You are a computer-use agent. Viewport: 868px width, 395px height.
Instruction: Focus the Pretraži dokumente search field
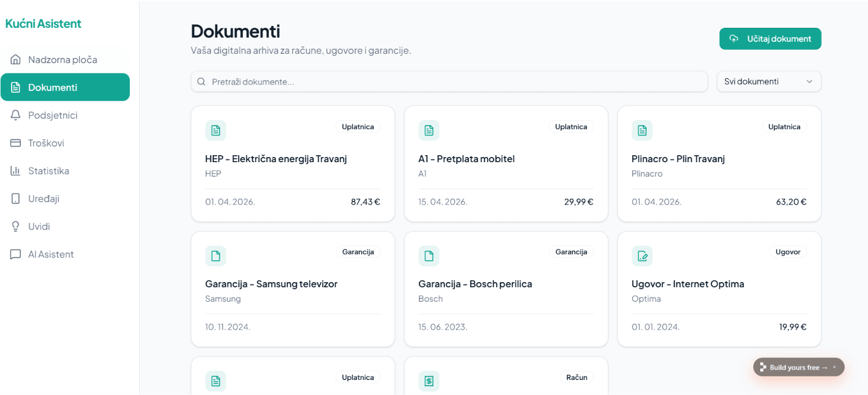click(x=449, y=82)
